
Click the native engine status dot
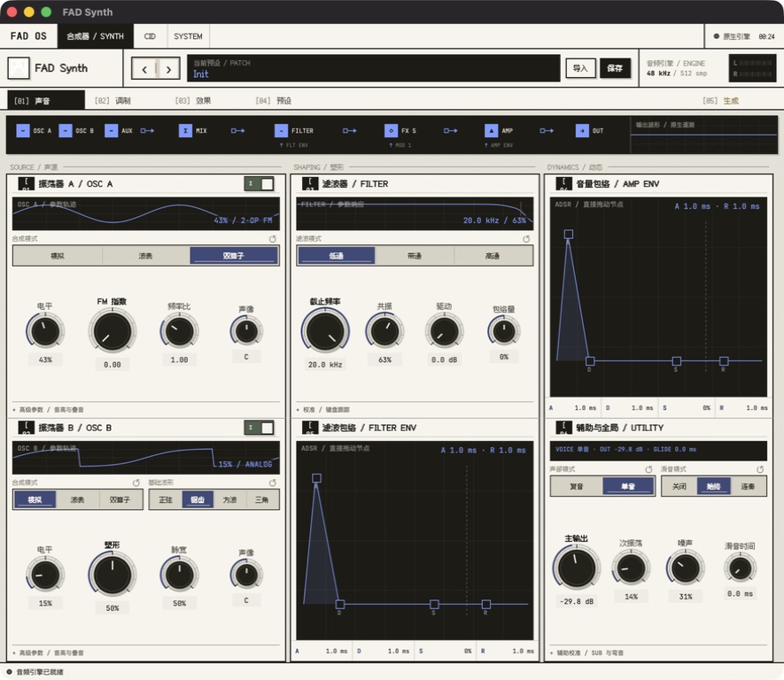(716, 36)
